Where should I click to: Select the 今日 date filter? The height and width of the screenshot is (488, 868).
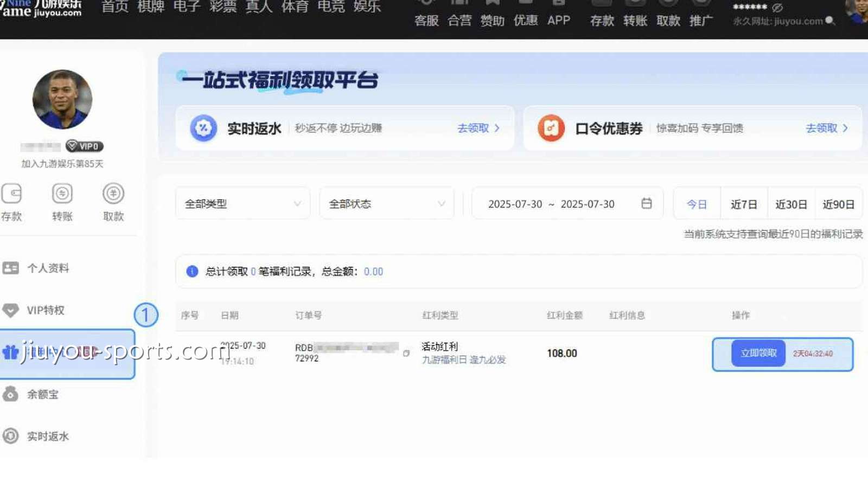coord(697,204)
